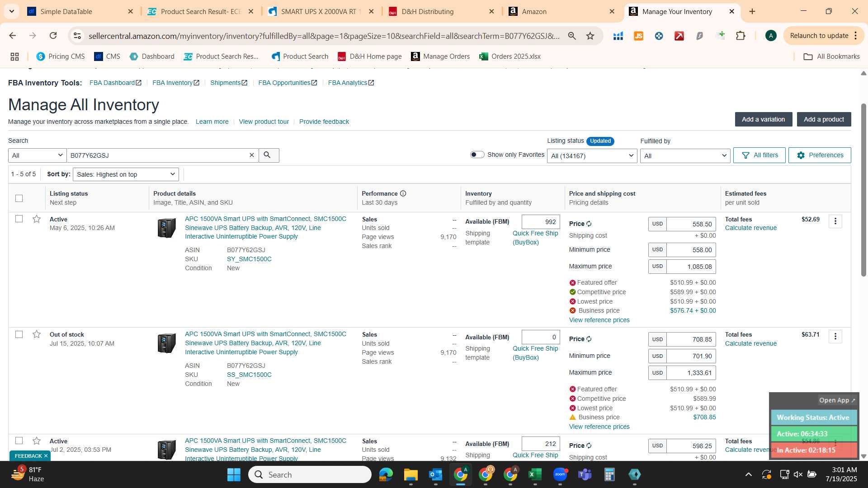
Task: Open Outlook from the taskbar
Action: 435,474
